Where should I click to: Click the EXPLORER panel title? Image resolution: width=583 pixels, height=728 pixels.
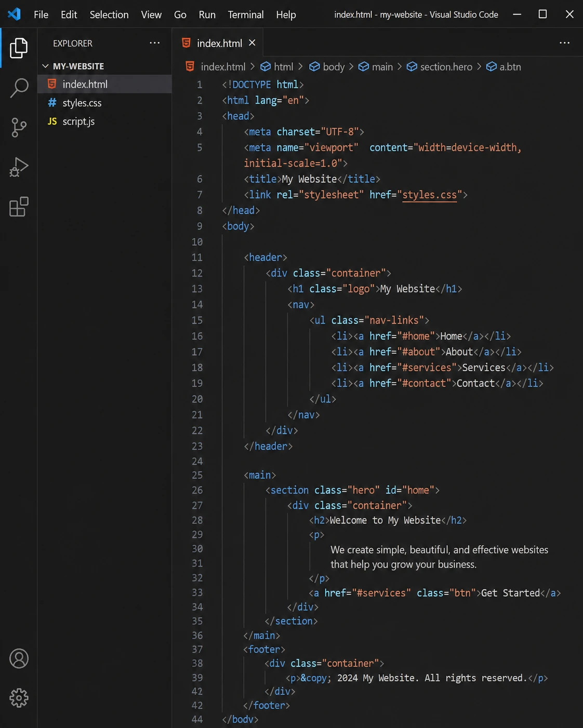coord(73,44)
